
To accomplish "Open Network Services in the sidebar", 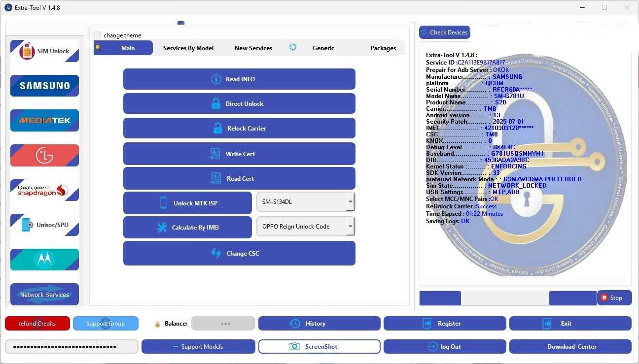I will click(x=44, y=295).
